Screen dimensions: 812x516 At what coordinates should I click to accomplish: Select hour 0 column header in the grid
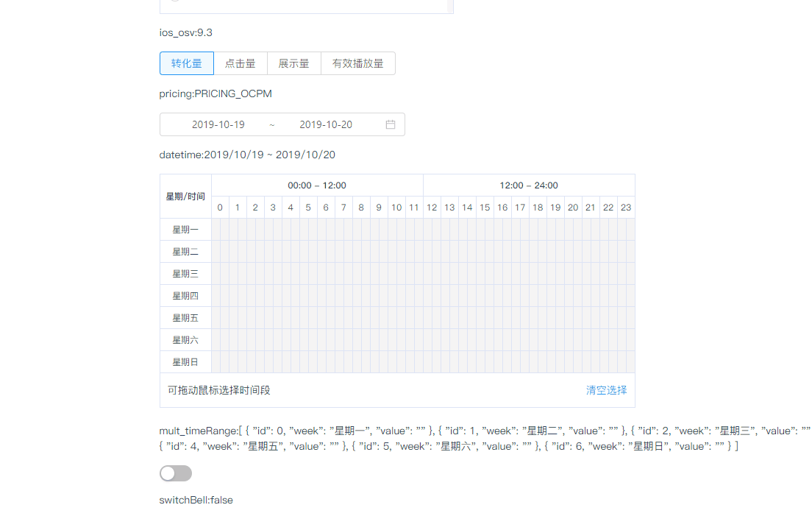(x=219, y=207)
